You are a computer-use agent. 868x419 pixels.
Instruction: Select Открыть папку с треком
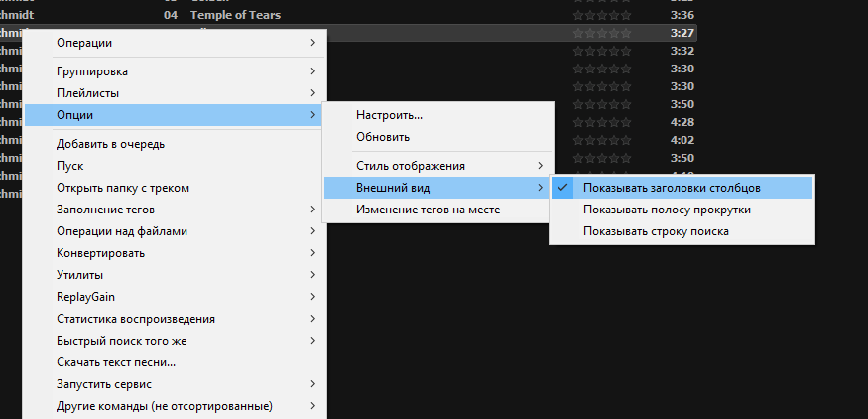tap(174, 188)
